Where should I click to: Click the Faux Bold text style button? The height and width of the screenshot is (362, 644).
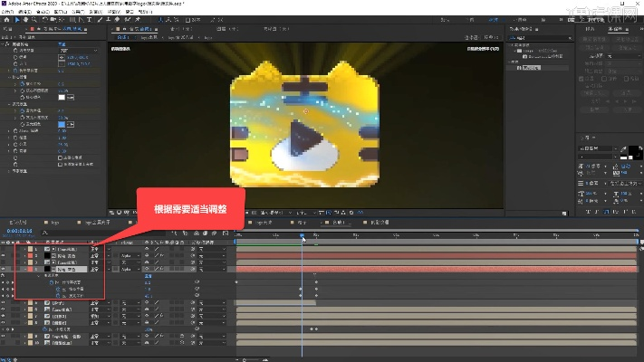click(588, 212)
